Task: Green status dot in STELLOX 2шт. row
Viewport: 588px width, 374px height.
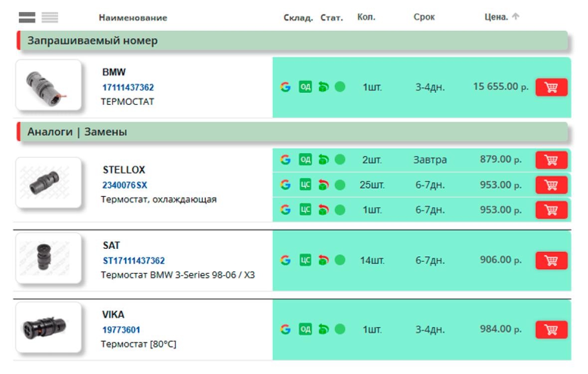Action: pos(340,160)
